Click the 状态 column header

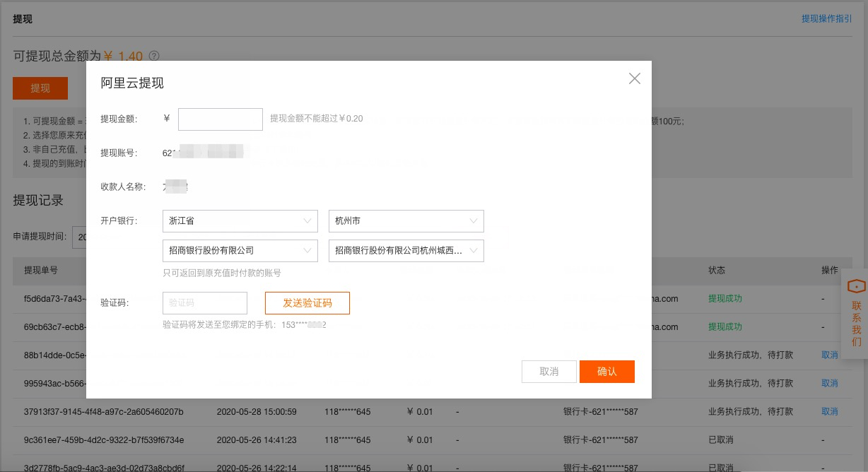point(717,270)
